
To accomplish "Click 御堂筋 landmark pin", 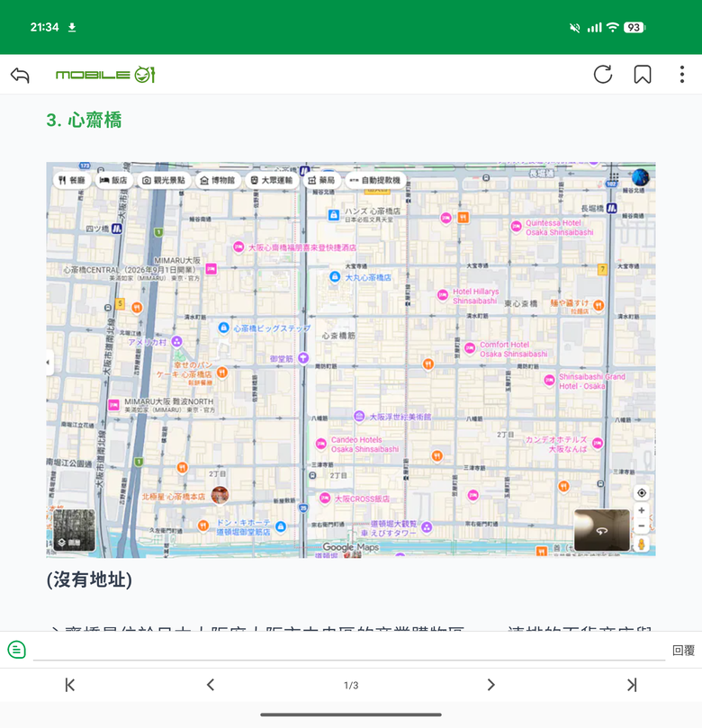I will pyautogui.click(x=303, y=358).
